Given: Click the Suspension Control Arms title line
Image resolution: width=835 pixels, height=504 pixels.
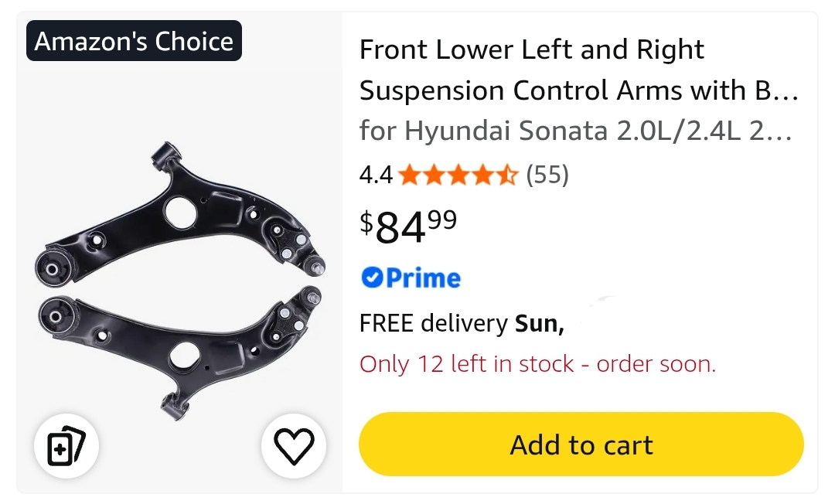Looking at the screenshot, I should [579, 91].
